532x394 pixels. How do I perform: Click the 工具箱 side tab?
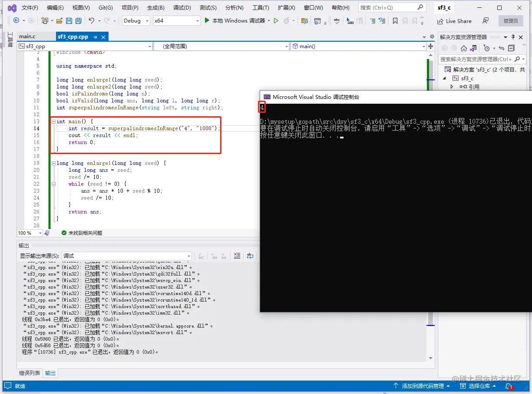(10, 40)
